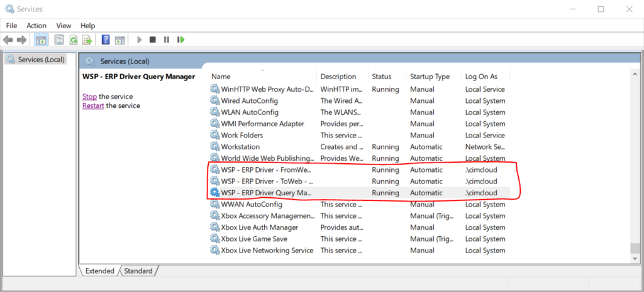Viewport: 644px width, 292px height.
Task: Toggle Show/Hide Action Pane toolbar icon
Action: coord(119,40)
